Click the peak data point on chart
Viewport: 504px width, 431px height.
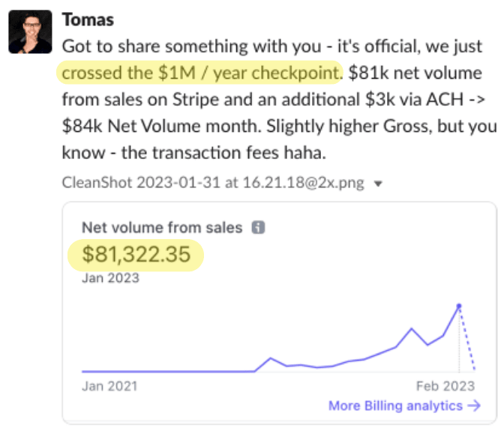tap(459, 306)
